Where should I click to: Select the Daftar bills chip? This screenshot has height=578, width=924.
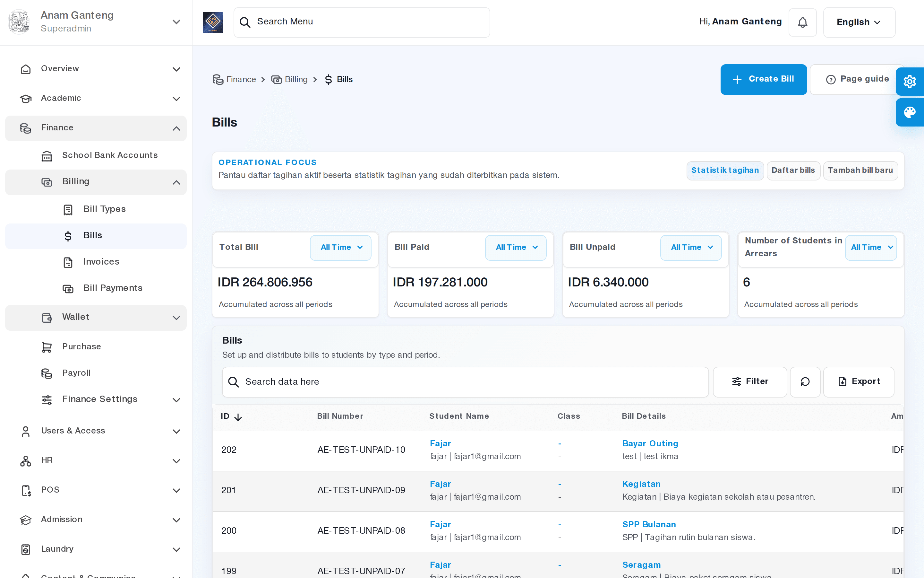(793, 171)
